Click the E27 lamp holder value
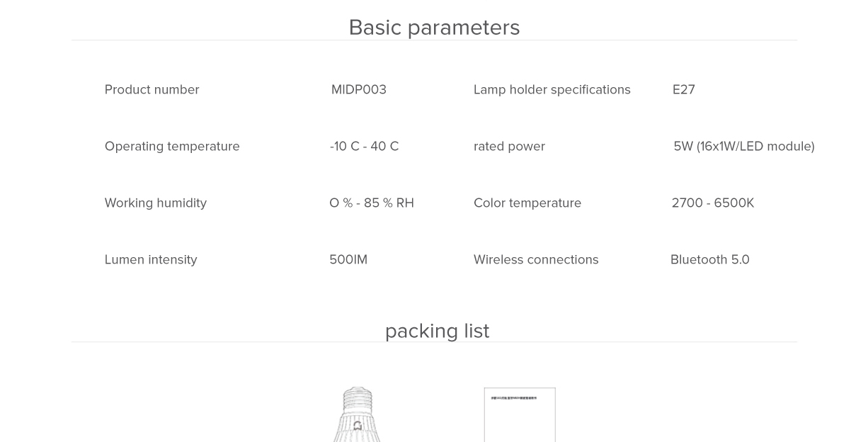The height and width of the screenshot is (442, 868). [x=683, y=90]
